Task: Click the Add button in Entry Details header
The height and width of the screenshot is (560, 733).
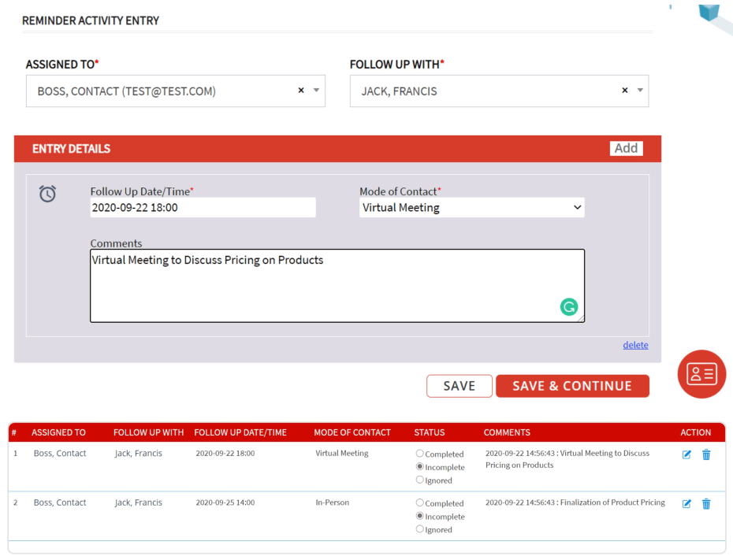Action: pos(626,148)
